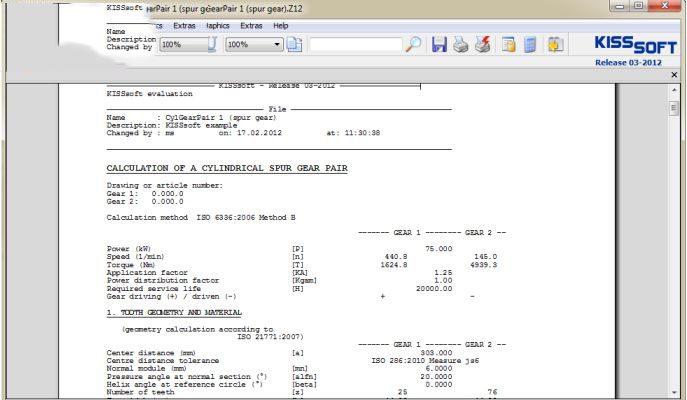Click torque value '4939.3'
The image size is (687, 400).
click(484, 265)
